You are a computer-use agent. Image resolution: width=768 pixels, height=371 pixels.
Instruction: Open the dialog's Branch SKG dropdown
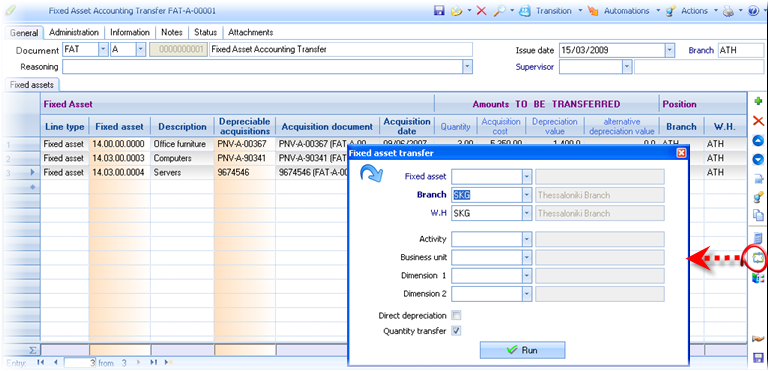pos(527,195)
